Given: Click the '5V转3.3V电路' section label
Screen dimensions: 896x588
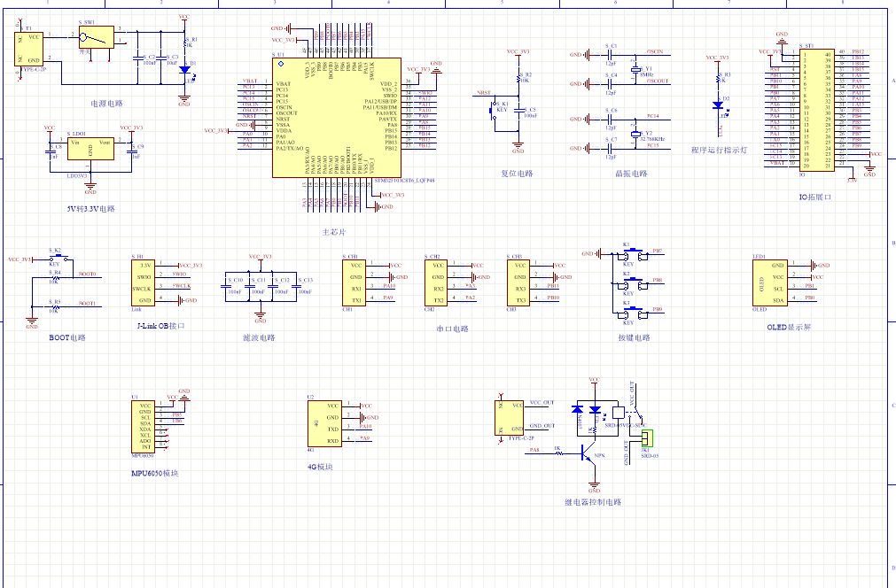Looking at the screenshot, I should (90, 210).
